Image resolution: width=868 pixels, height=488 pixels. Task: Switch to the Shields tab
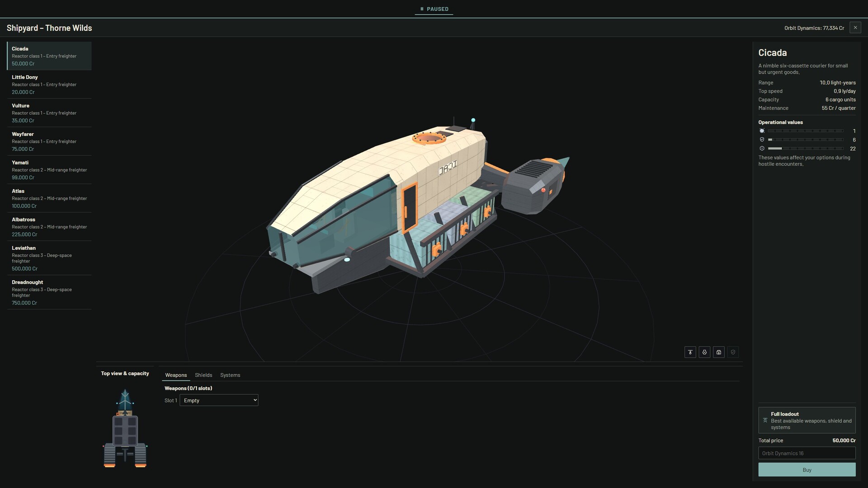click(203, 375)
